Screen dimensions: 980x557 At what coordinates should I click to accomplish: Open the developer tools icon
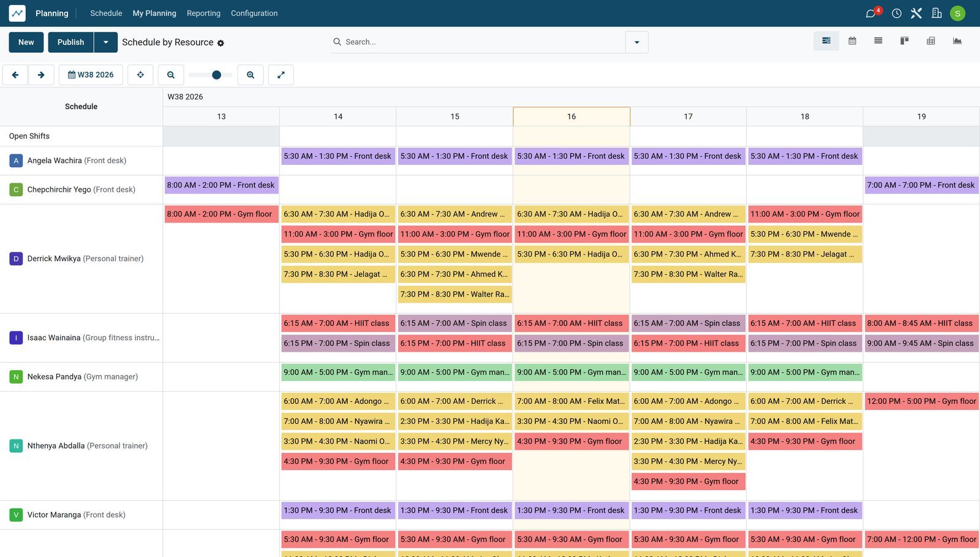pyautogui.click(x=916, y=13)
